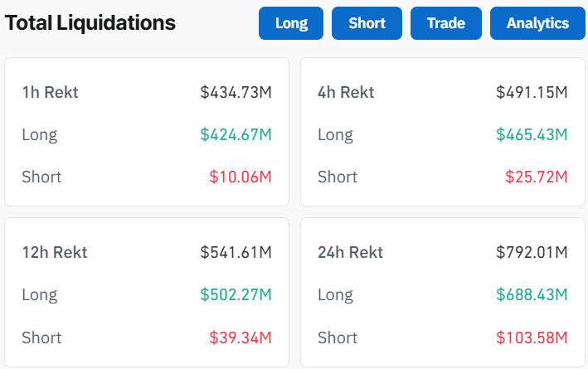
Task: Select the 4h Short value $25.72M
Action: coord(536,177)
